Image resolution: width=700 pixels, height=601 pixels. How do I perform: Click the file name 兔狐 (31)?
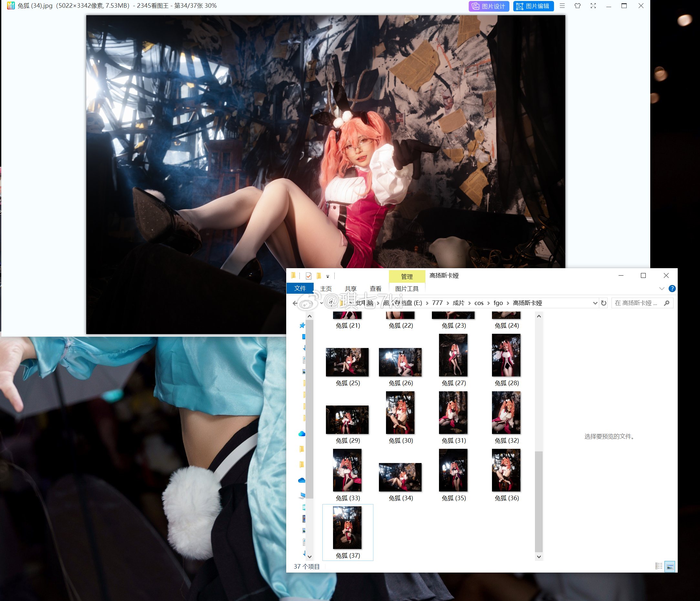click(454, 440)
